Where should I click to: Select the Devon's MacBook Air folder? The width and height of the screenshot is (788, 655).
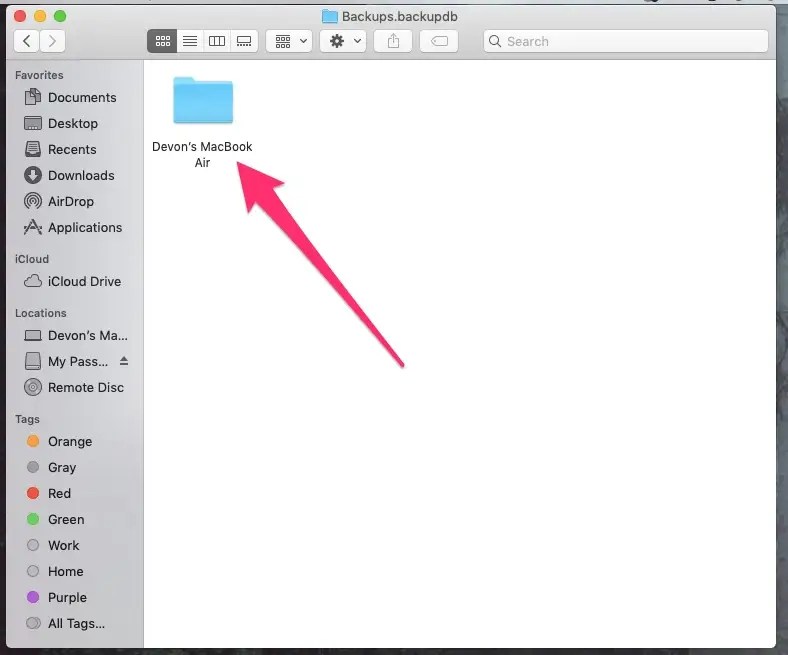coord(203,122)
